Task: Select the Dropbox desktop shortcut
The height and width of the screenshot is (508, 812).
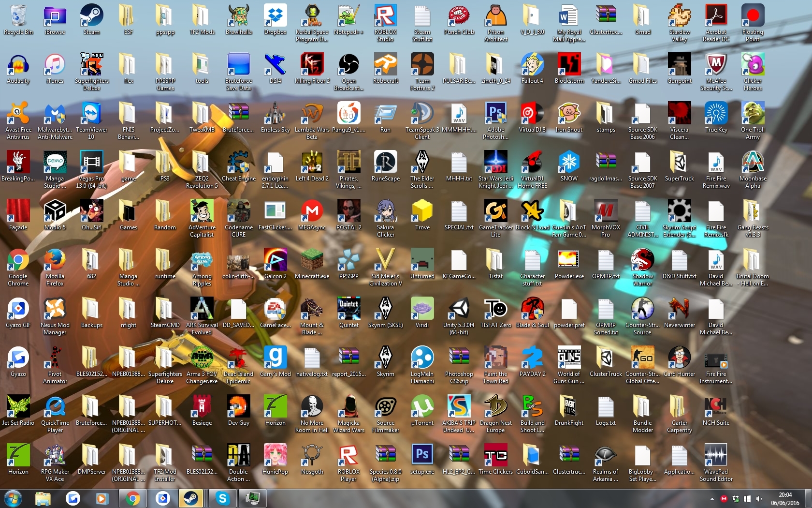Action: pyautogui.click(x=275, y=20)
